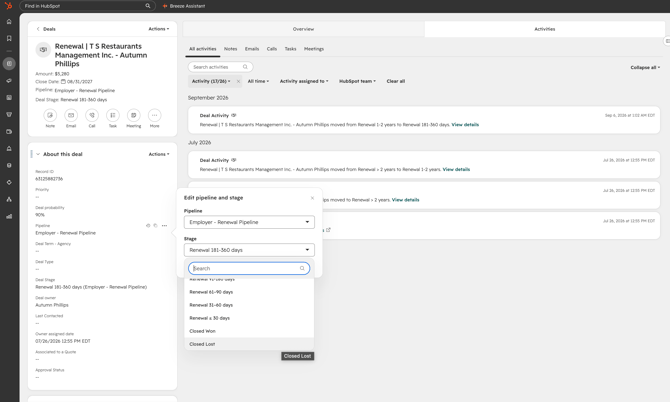Image resolution: width=670 pixels, height=402 pixels.
Task: Select the Tasks sub-tab
Action: [290, 49]
